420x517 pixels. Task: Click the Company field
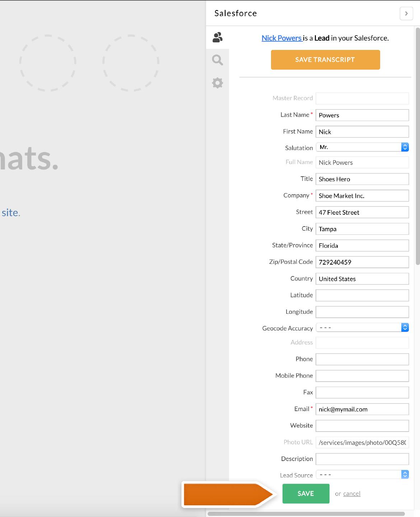pos(362,196)
